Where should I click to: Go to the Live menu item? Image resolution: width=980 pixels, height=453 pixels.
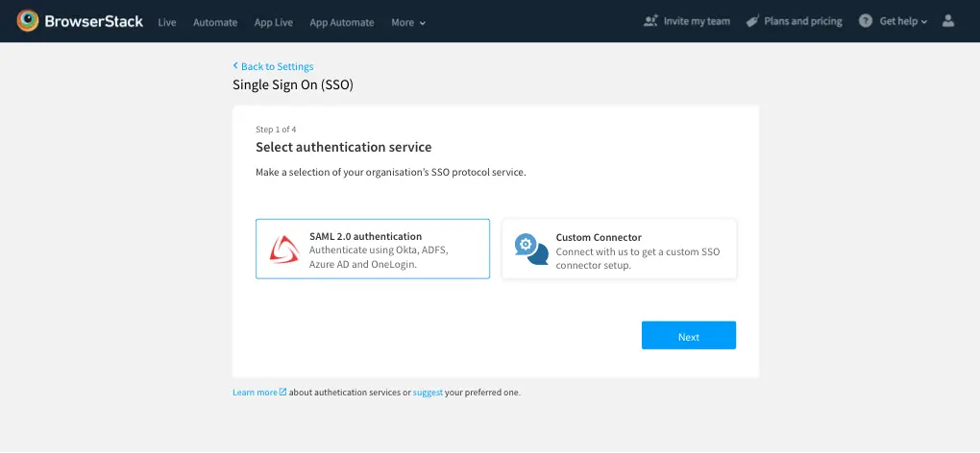point(167,22)
